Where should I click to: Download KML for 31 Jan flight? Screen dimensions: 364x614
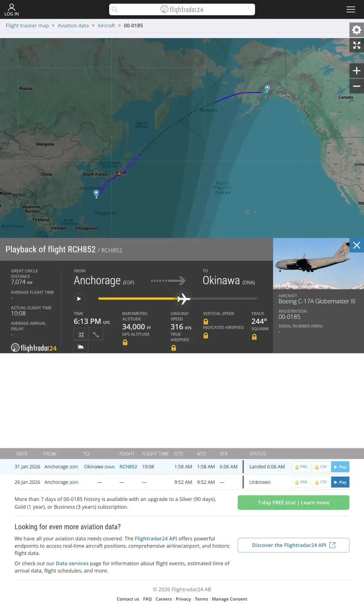[302, 467]
